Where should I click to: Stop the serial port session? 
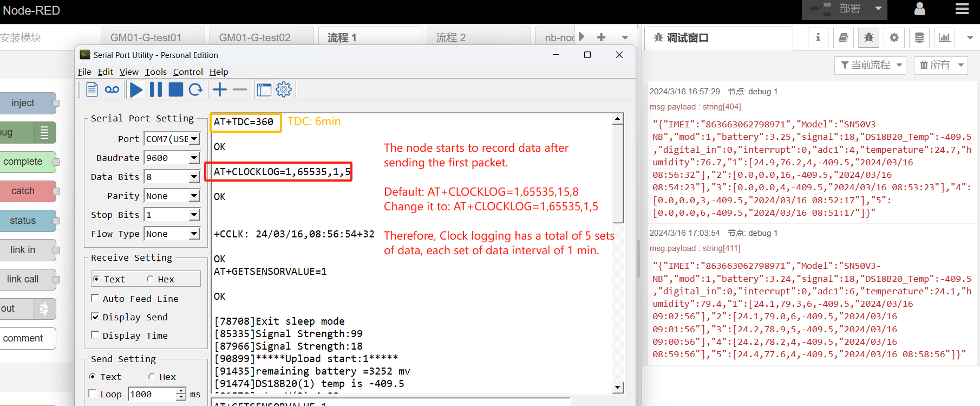tap(176, 89)
